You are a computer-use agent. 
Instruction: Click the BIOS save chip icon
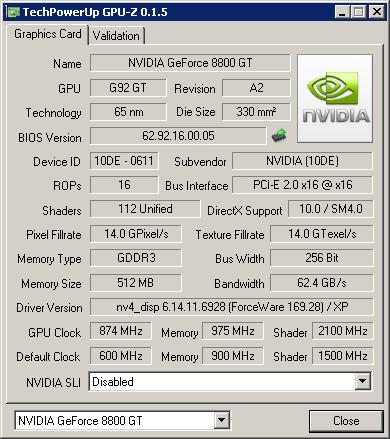tap(279, 136)
